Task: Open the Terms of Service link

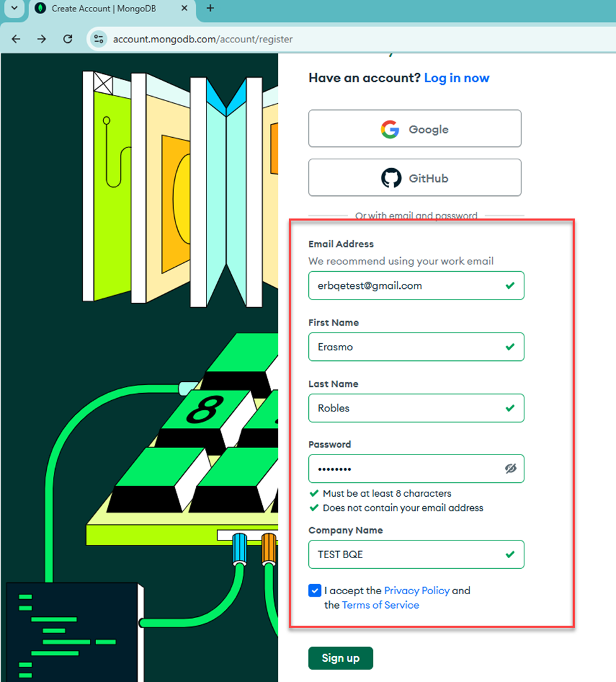Action: [x=380, y=605]
